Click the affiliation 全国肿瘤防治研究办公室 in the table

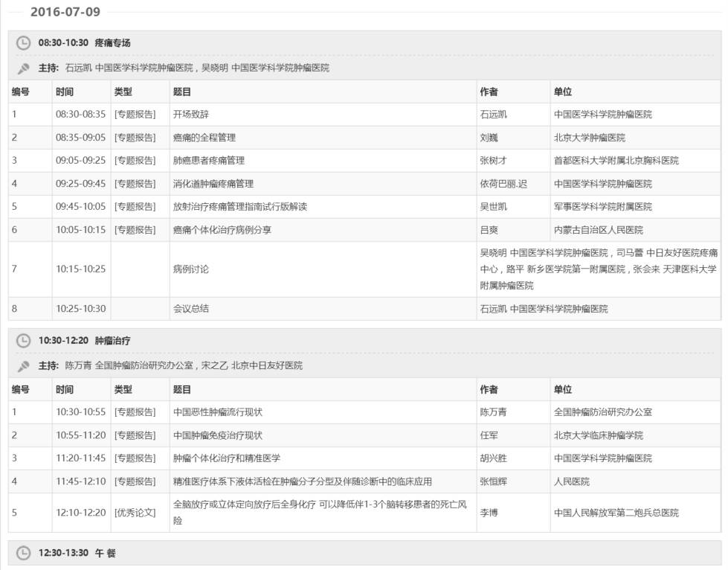click(602, 412)
